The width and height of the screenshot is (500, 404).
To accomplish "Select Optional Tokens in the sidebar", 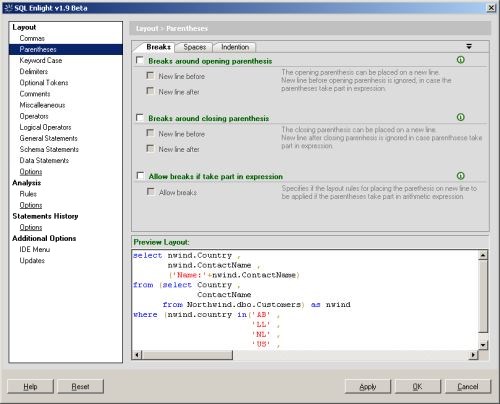I will coord(44,83).
